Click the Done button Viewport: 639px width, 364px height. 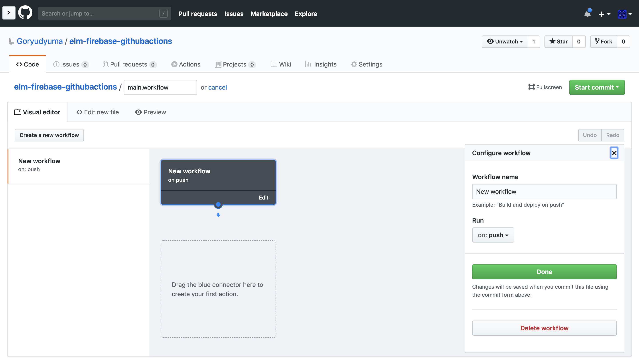[544, 272]
